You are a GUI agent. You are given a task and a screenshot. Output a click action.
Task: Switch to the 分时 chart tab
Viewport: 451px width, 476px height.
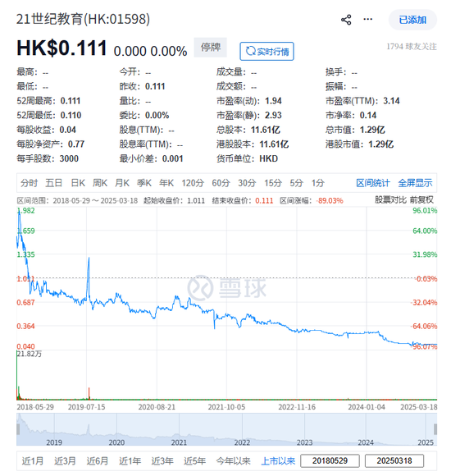point(29,183)
